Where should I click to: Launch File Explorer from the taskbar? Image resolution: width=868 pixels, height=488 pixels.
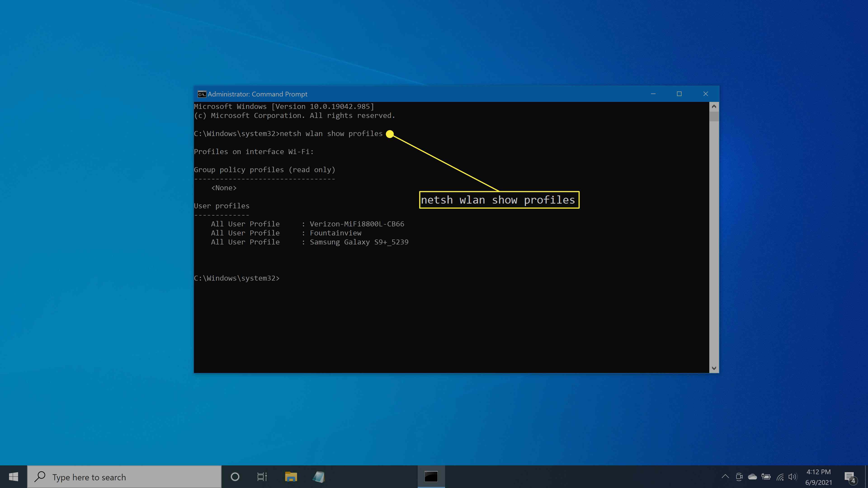tap(291, 477)
